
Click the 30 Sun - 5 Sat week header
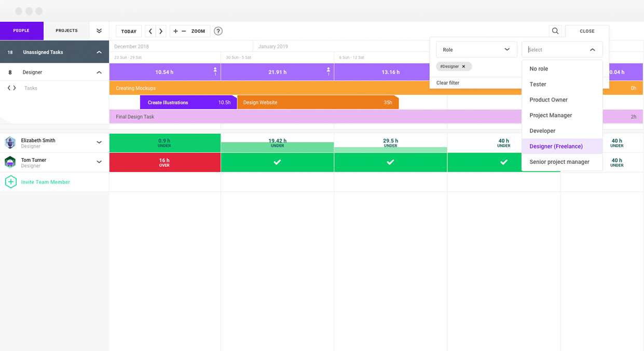point(238,58)
